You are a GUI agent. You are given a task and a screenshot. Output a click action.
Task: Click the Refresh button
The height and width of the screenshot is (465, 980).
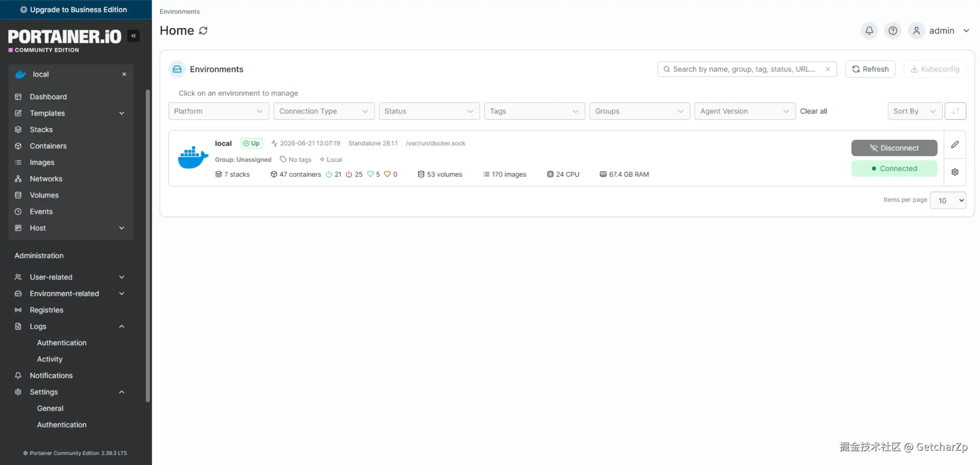(x=870, y=69)
